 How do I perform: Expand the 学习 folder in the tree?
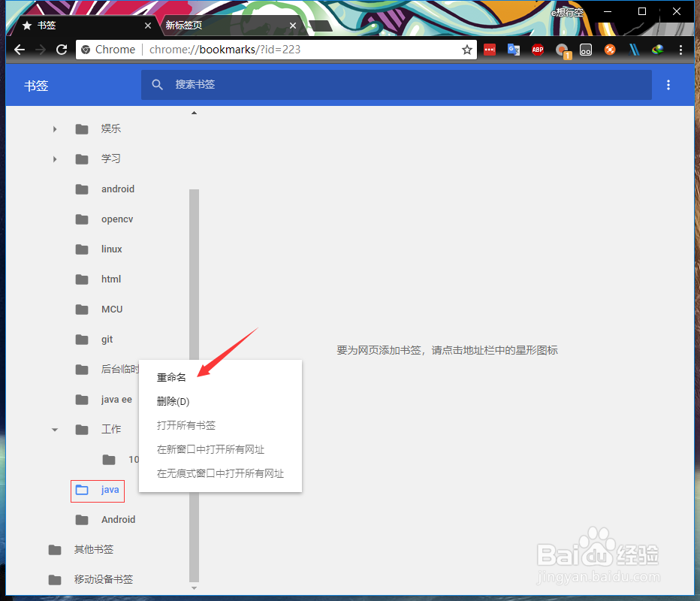click(54, 159)
